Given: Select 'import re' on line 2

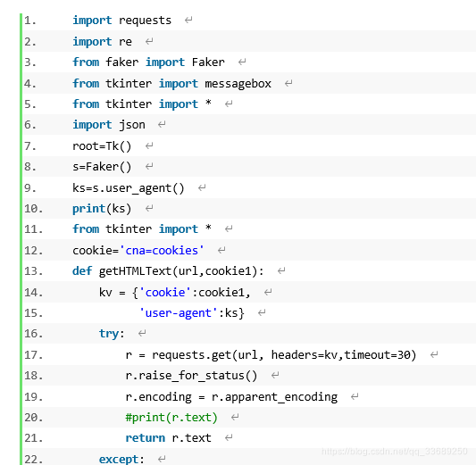Looking at the screenshot, I should coord(102,42).
